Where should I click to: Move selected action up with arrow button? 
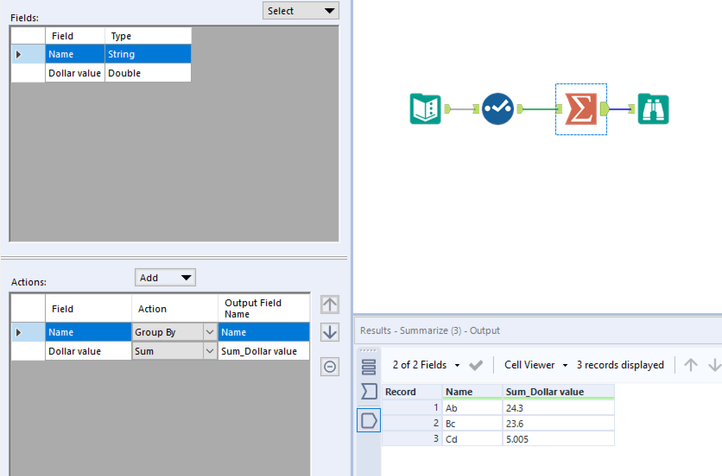click(330, 304)
